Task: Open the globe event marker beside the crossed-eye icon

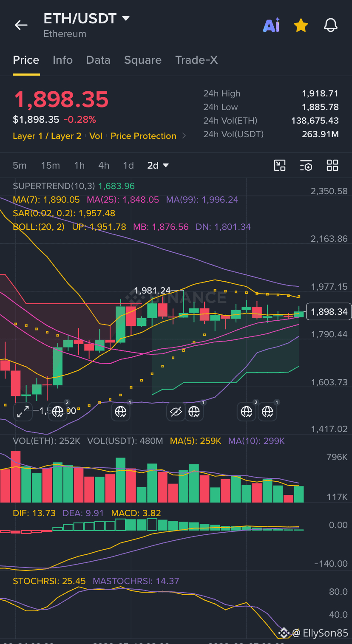Action: [194, 411]
